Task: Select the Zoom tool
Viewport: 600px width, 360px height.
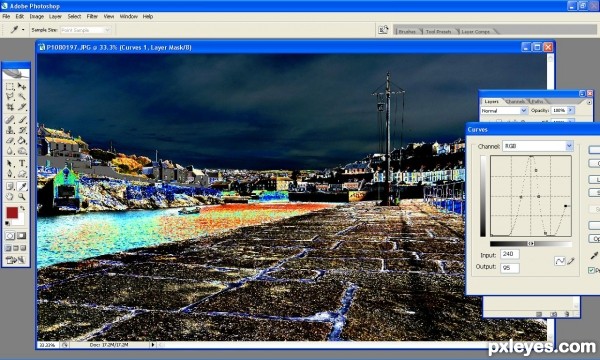Action: pos(22,197)
